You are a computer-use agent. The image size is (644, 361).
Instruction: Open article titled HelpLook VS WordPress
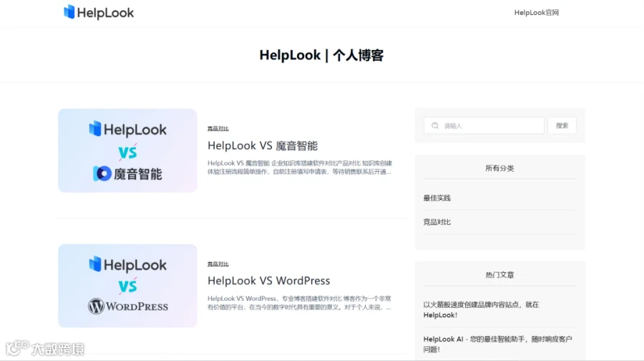coord(268,280)
